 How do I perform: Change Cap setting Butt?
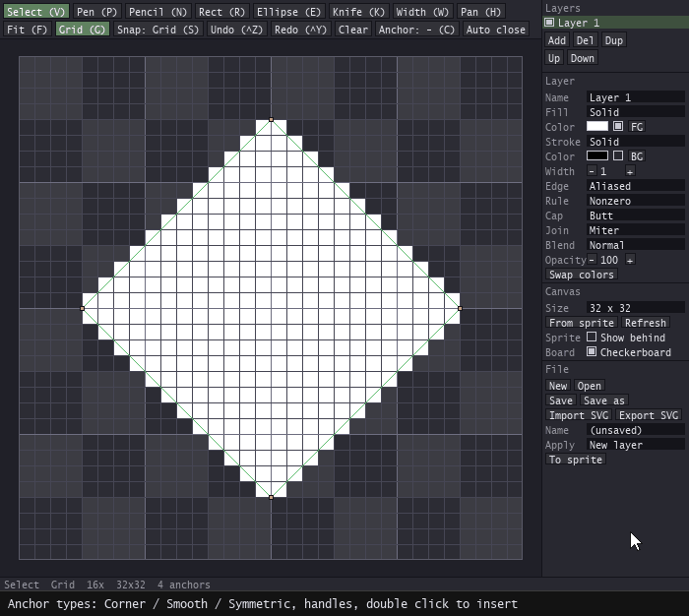tap(636, 216)
